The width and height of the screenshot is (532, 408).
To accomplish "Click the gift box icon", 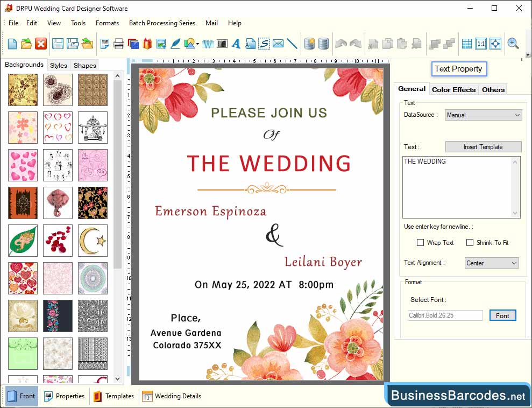I will pos(147,44).
